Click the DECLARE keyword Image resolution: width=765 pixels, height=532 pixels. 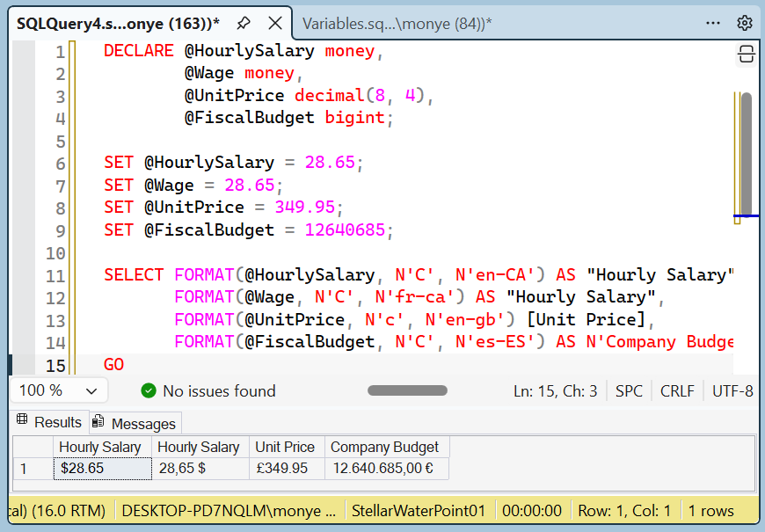(139, 51)
